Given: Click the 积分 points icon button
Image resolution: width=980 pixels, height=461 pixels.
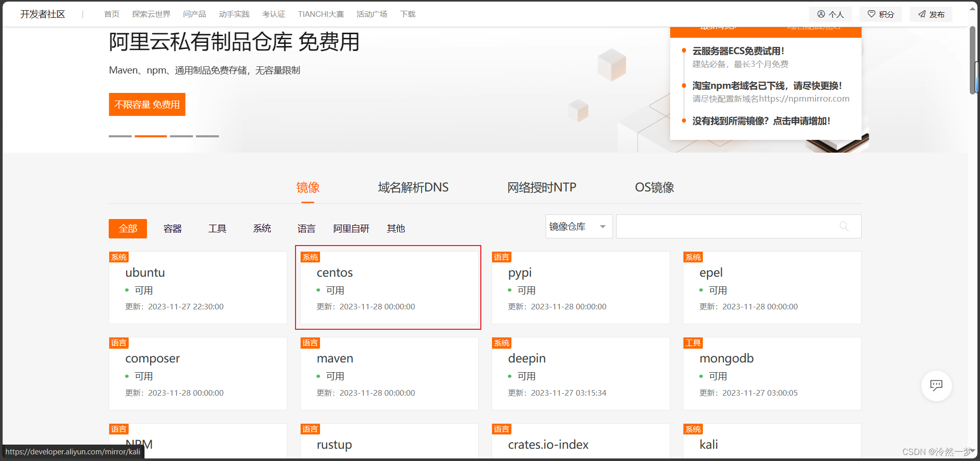Looking at the screenshot, I should 881,14.
